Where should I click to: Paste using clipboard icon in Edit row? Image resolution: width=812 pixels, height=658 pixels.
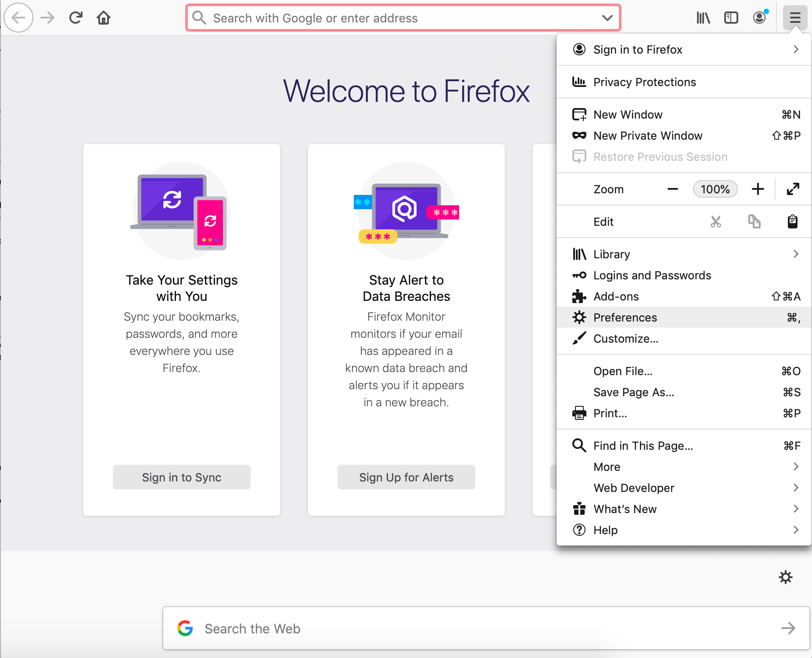click(x=793, y=222)
